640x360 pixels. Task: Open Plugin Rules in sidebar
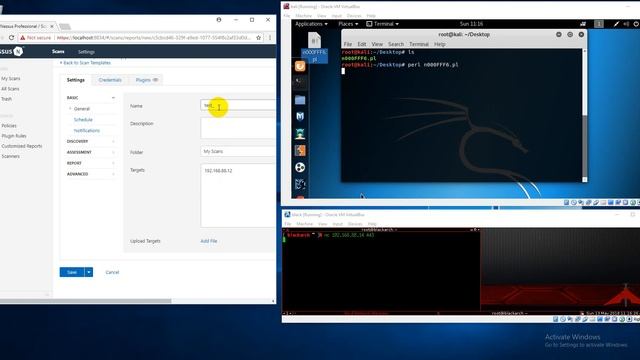pos(14,136)
